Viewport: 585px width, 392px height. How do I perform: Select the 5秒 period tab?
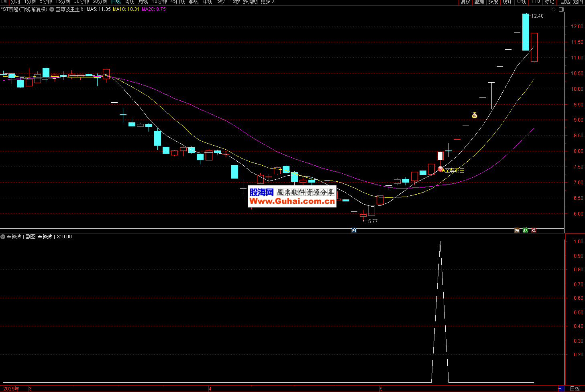click(x=221, y=2)
